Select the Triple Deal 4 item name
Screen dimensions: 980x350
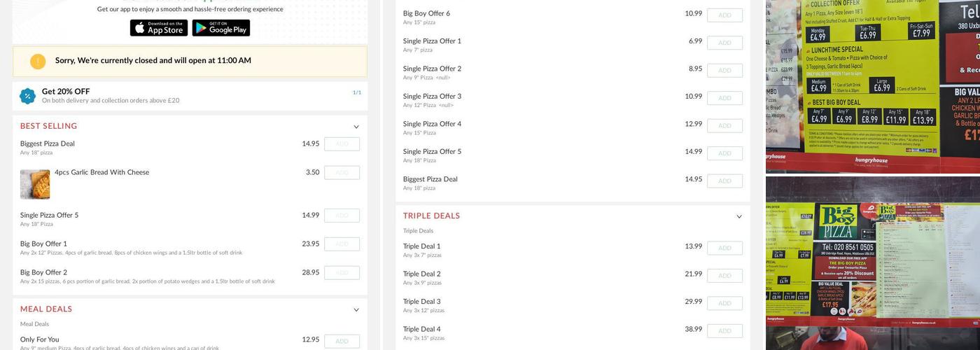[x=421, y=329]
